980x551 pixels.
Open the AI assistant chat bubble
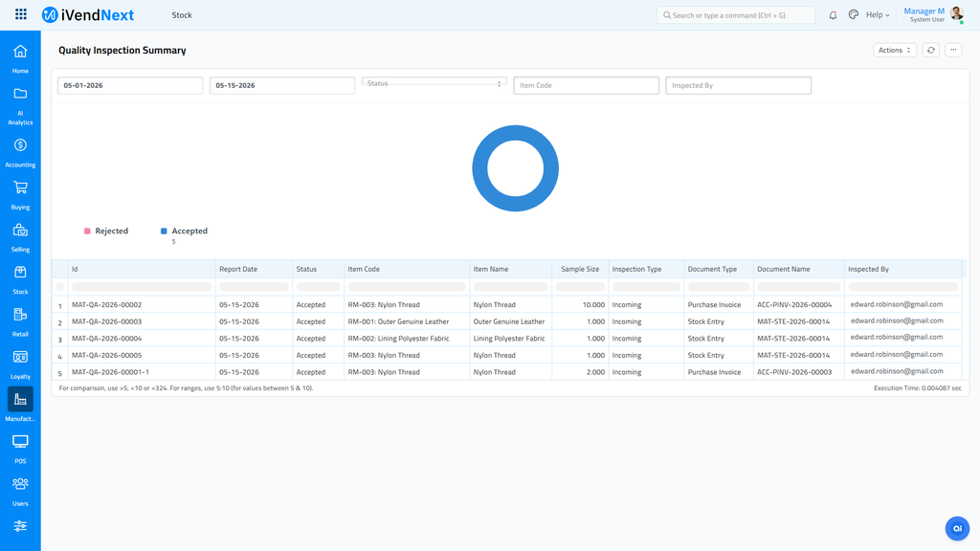(957, 528)
